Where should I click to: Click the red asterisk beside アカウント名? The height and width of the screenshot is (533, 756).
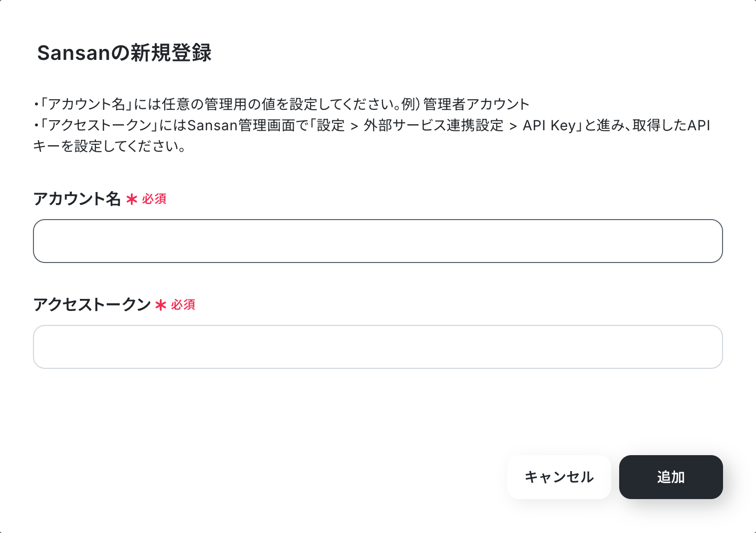132,200
